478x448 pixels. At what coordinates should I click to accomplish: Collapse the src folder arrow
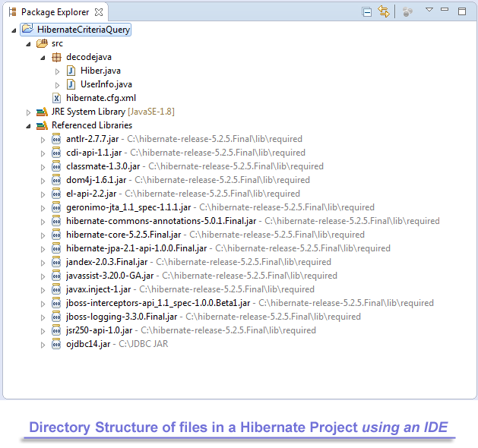(29, 43)
